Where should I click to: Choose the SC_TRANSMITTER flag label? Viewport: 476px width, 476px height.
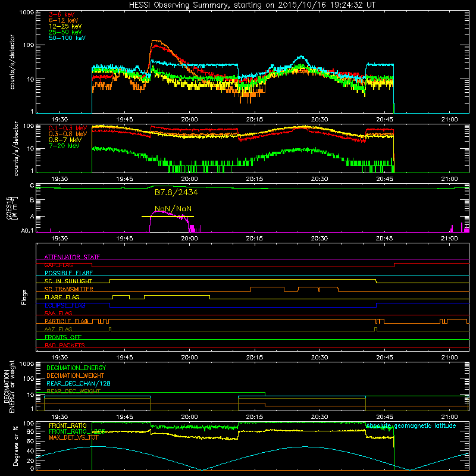[x=68, y=289]
